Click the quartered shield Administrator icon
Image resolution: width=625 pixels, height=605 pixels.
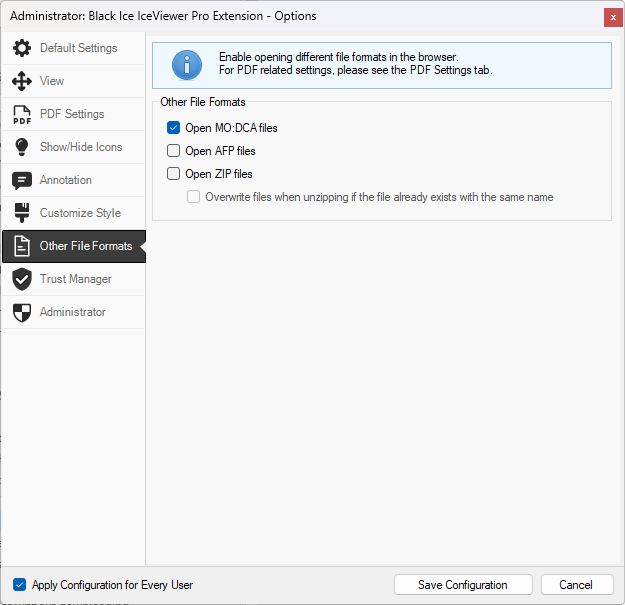22,312
